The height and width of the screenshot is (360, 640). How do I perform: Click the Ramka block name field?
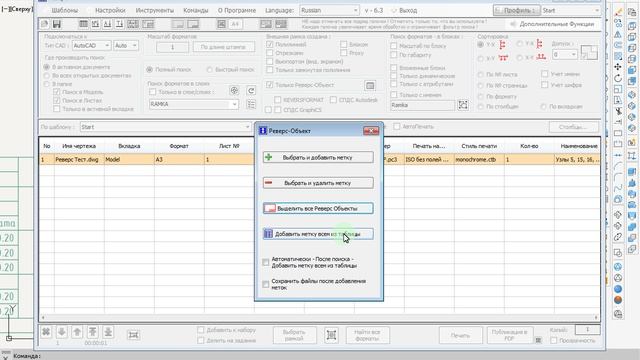point(422,105)
